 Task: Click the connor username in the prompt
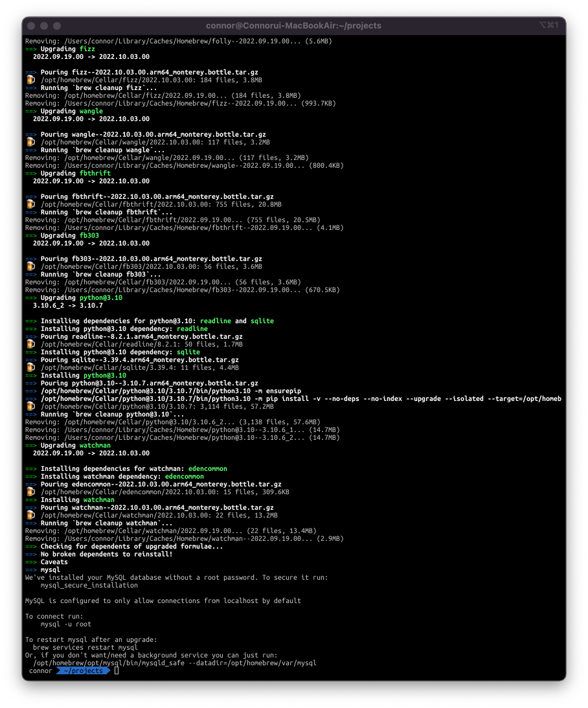pyautogui.click(x=41, y=670)
